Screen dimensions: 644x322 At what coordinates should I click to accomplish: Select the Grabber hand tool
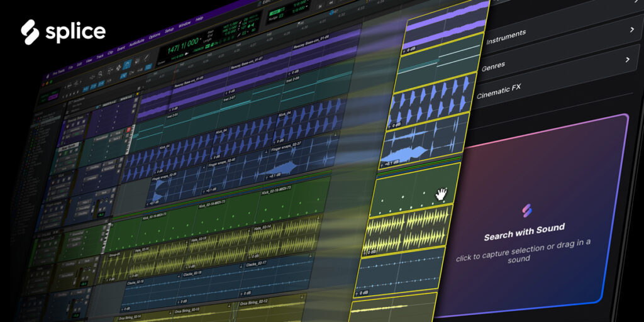pyautogui.click(x=136, y=62)
